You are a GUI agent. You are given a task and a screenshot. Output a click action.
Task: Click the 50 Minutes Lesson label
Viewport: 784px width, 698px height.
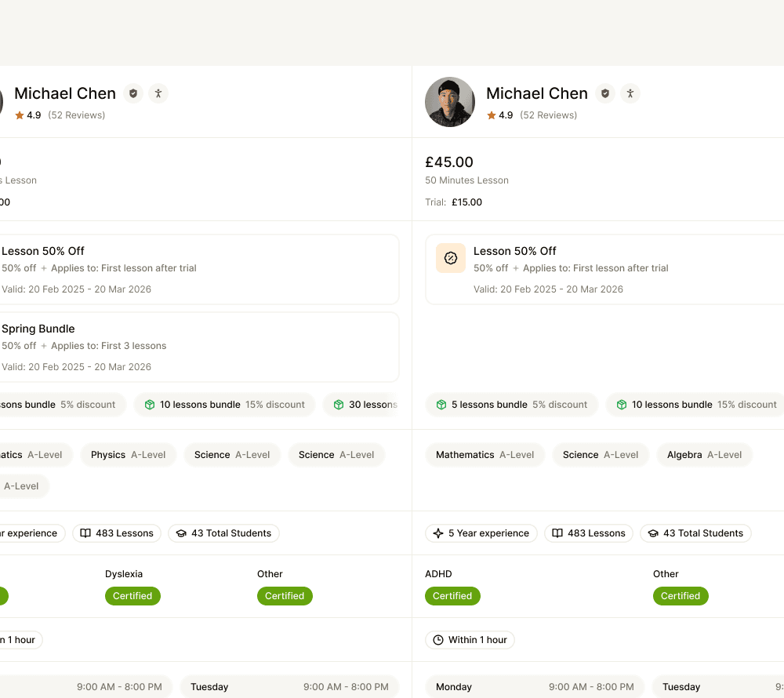[466, 180]
